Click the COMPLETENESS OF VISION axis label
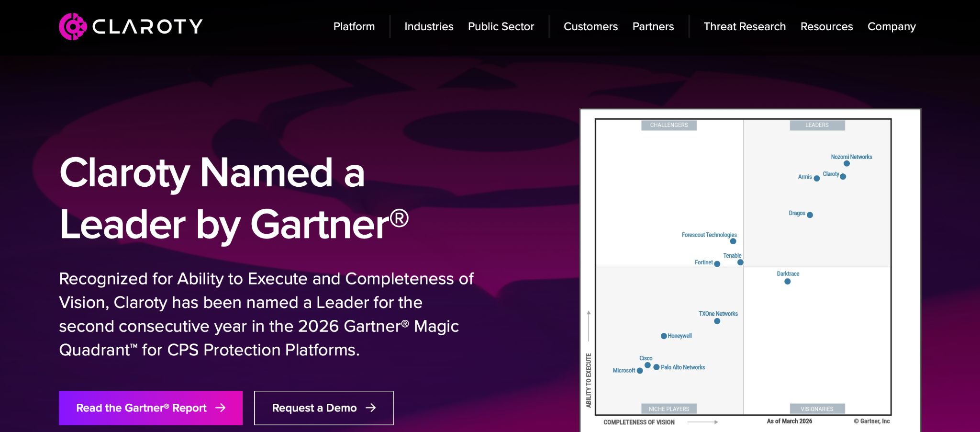Screen dimensions: 980x432 pyautogui.click(x=639, y=422)
